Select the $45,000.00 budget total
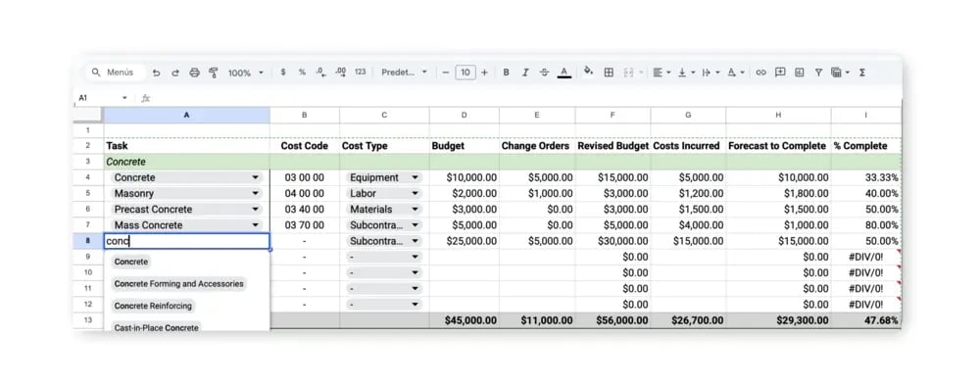The width and height of the screenshot is (980, 386). (464, 320)
